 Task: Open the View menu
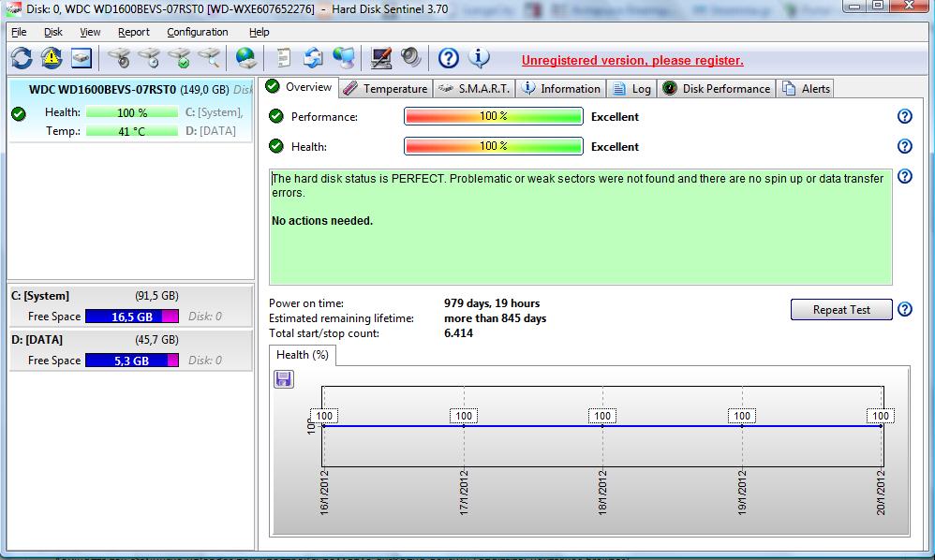[x=90, y=32]
